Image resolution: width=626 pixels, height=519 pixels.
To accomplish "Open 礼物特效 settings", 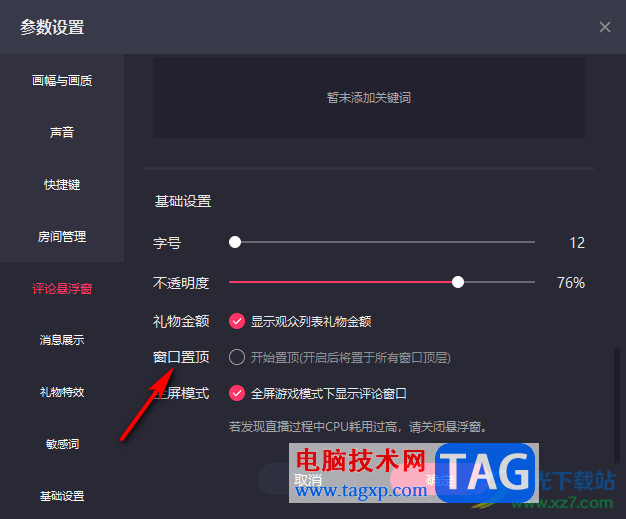I will pos(62,392).
